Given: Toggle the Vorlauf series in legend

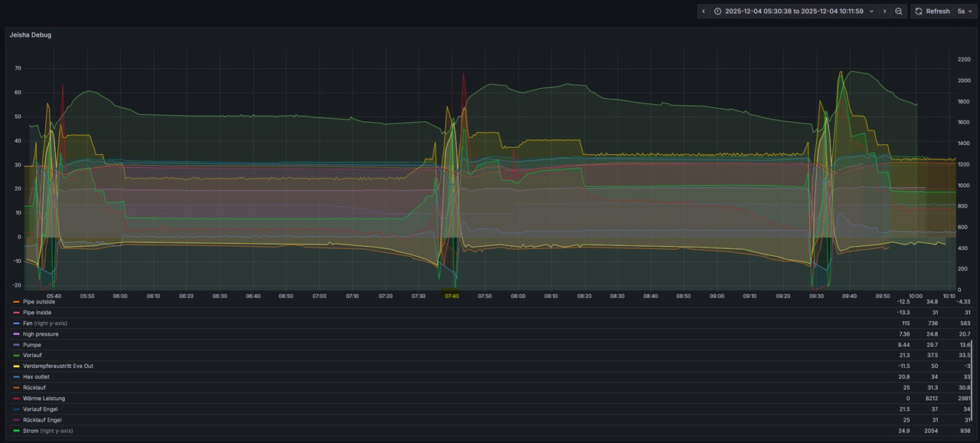Looking at the screenshot, I should (x=32, y=356).
